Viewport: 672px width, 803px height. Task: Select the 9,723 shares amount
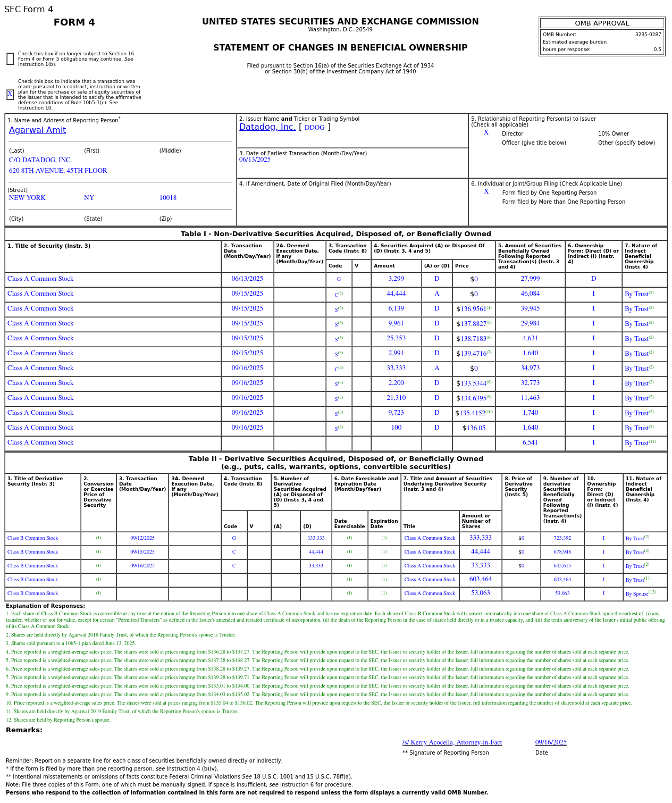tap(396, 413)
